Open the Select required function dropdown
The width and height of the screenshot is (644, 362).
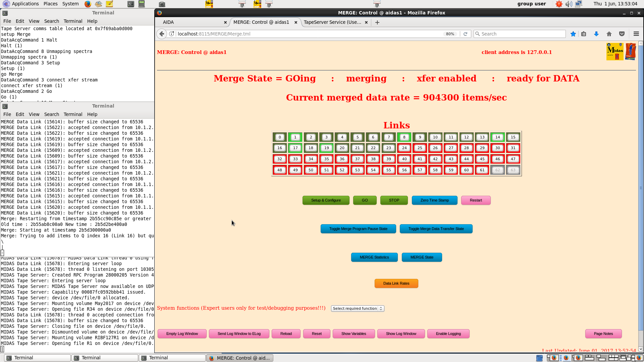pos(357,308)
